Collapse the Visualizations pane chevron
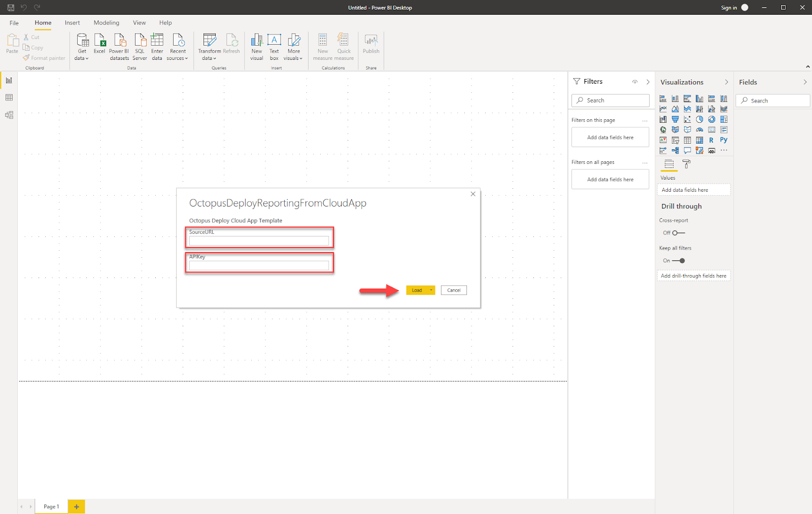Image resolution: width=812 pixels, height=514 pixels. click(726, 82)
